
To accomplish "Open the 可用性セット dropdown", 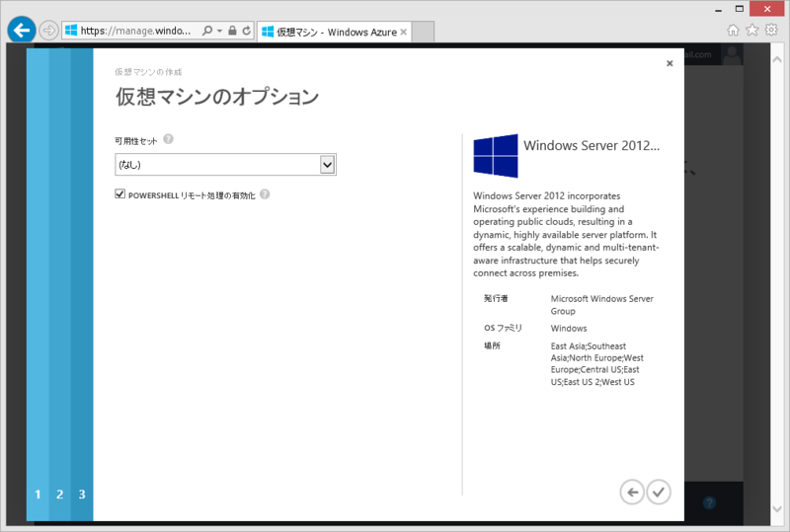I will click(x=226, y=165).
